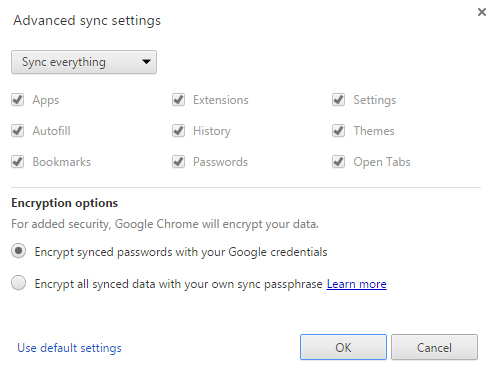Confirm with the OK button
492x370 pixels.
[343, 347]
